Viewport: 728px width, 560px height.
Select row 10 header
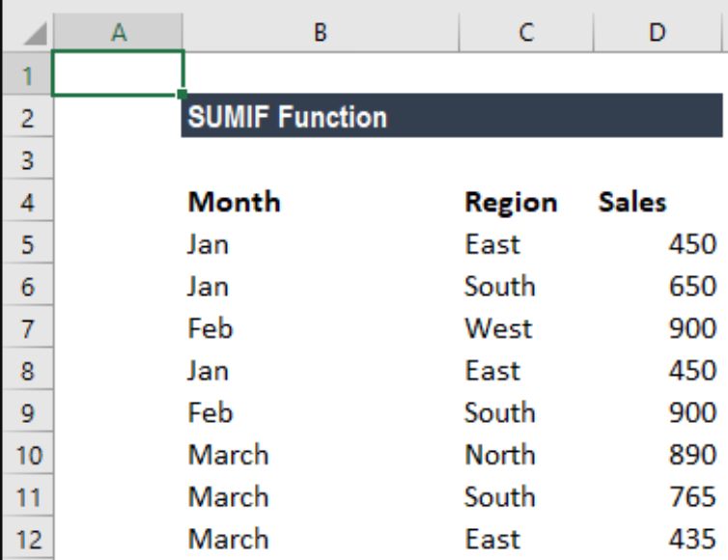pos(27,455)
